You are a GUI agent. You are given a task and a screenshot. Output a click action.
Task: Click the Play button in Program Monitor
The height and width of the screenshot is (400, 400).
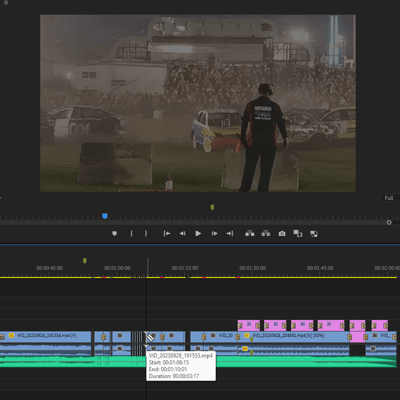tap(198, 234)
